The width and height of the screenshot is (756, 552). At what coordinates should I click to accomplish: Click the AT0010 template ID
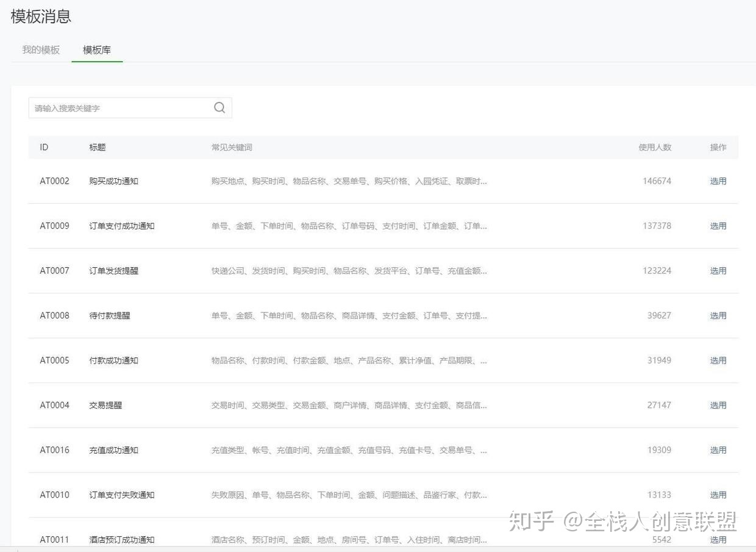click(54, 495)
